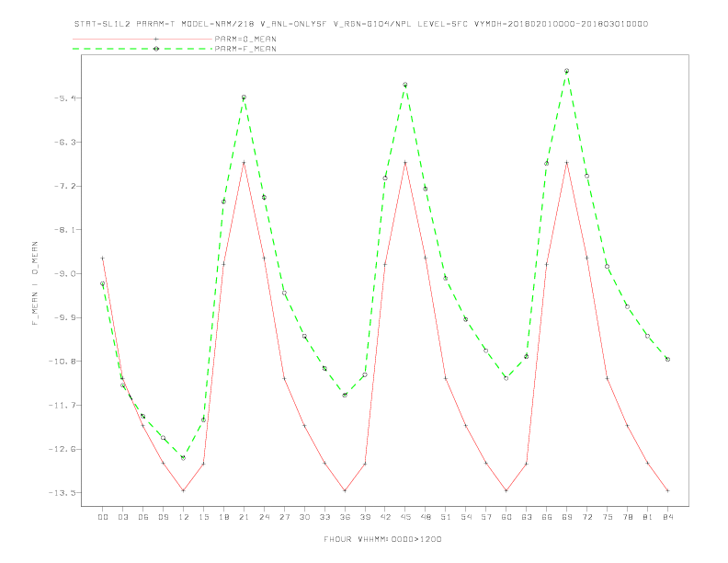
Task: Click the green F_MEAN end marker at hour 84
Action: [x=667, y=359]
